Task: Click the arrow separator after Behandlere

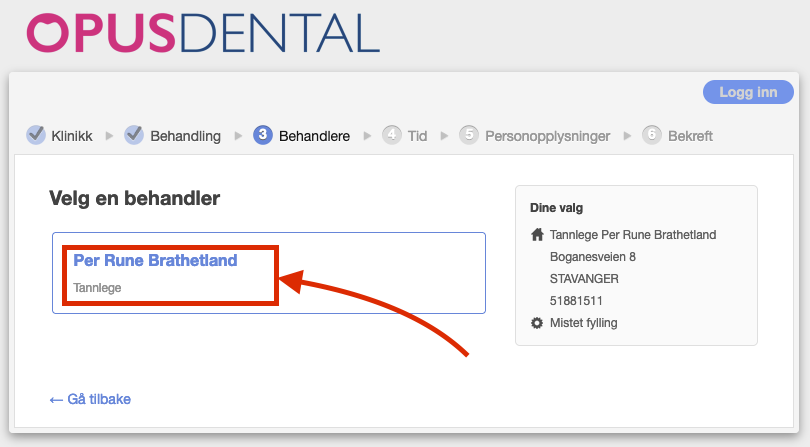Action: click(x=367, y=136)
